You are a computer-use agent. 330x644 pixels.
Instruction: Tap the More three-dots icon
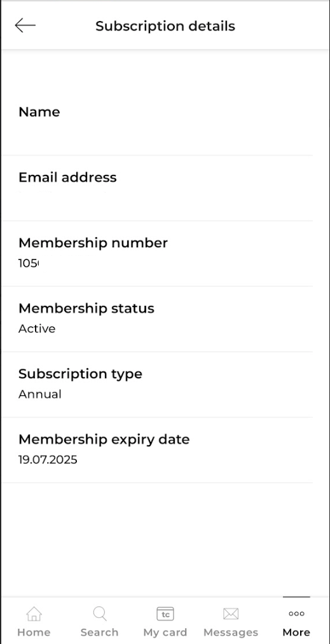(x=296, y=613)
